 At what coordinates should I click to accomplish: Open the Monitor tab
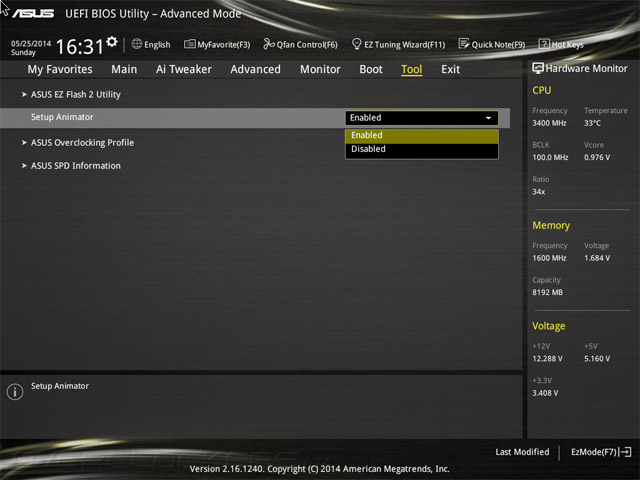click(x=320, y=69)
